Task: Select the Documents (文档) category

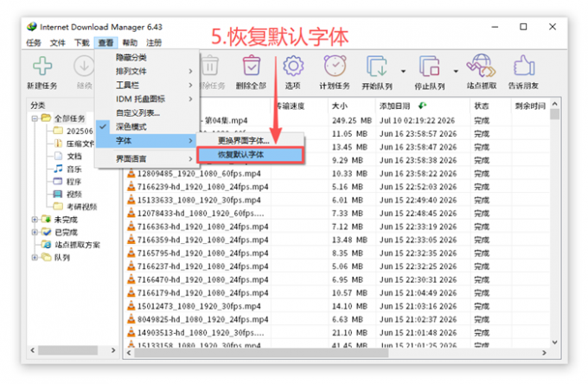Action: (x=73, y=156)
